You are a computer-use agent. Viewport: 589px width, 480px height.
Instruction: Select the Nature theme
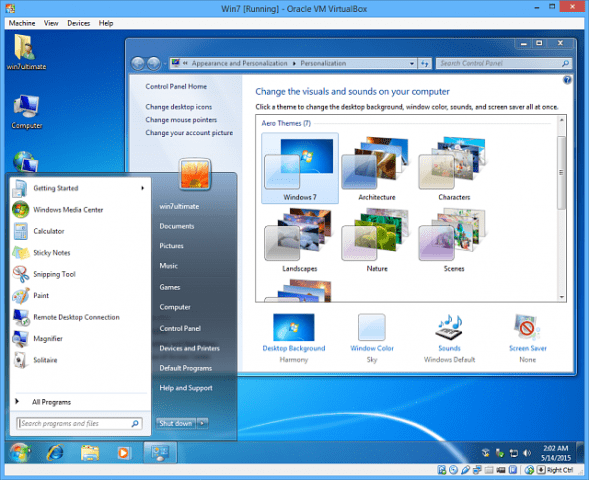point(377,240)
